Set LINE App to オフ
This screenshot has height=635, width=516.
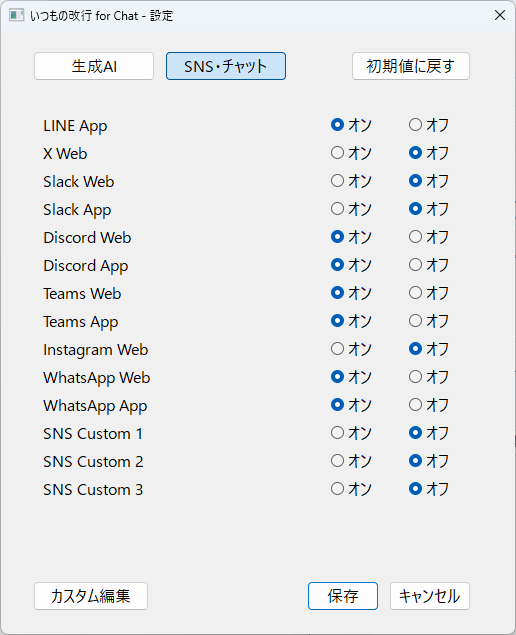point(429,125)
